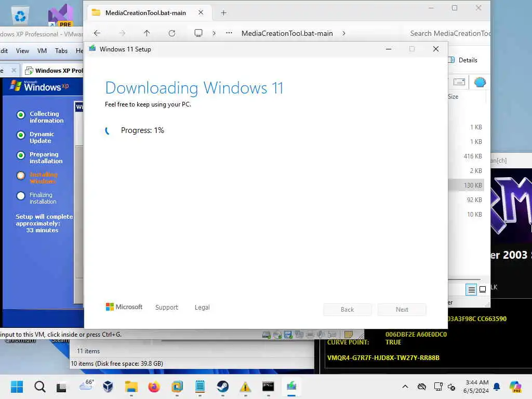Open Task View on the taskbar
The height and width of the screenshot is (399, 532).
(61, 387)
